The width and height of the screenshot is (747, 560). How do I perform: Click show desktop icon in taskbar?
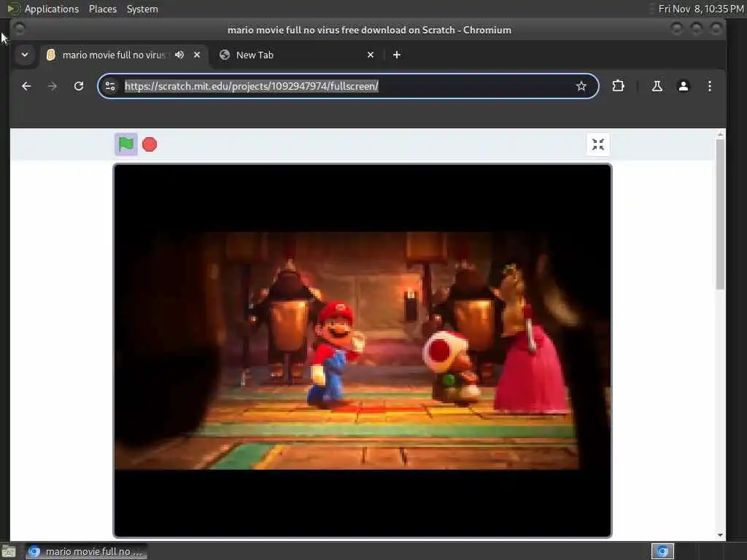pyautogui.click(x=9, y=551)
